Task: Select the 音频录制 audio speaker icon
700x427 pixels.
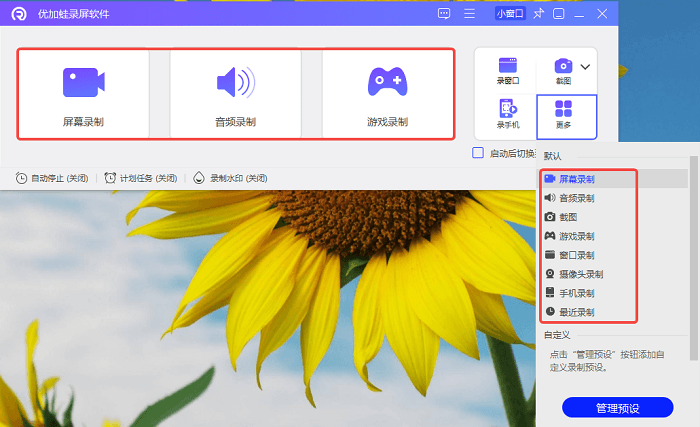Action: click(x=235, y=82)
